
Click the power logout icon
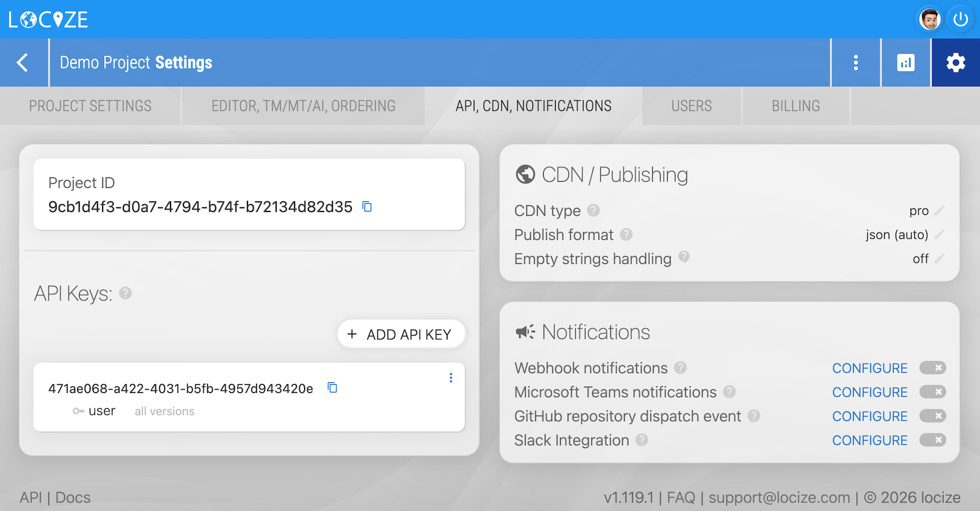[x=960, y=20]
